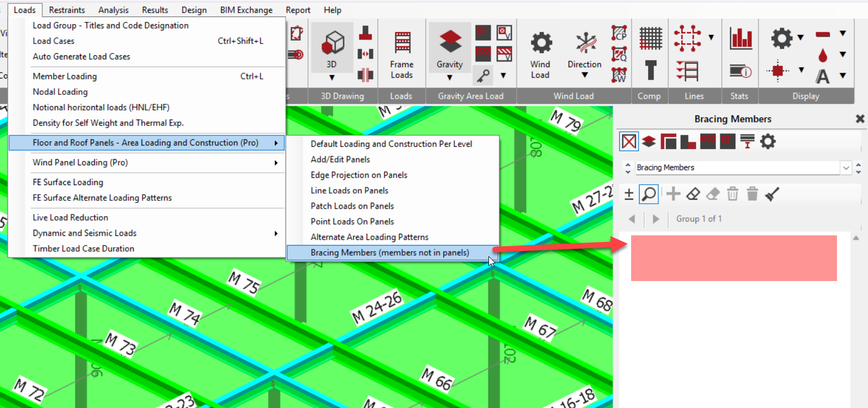Open the Stats bar chart icon

741,38
